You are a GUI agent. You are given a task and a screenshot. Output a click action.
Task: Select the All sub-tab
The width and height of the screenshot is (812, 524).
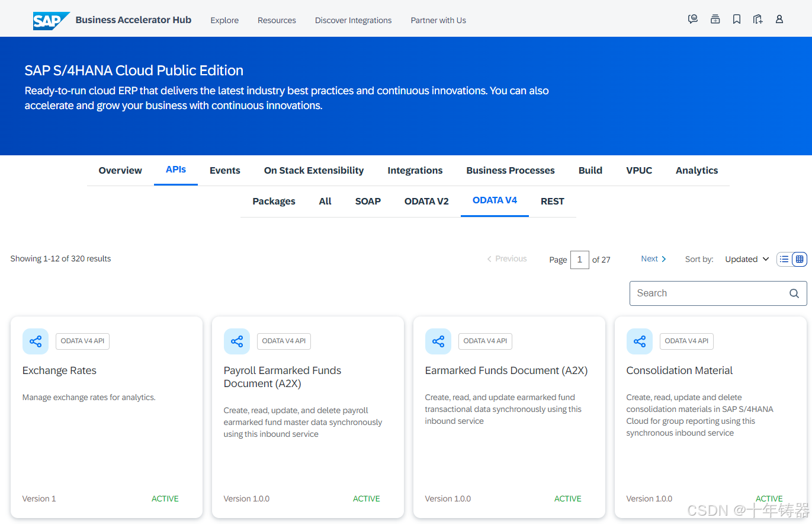(325, 201)
